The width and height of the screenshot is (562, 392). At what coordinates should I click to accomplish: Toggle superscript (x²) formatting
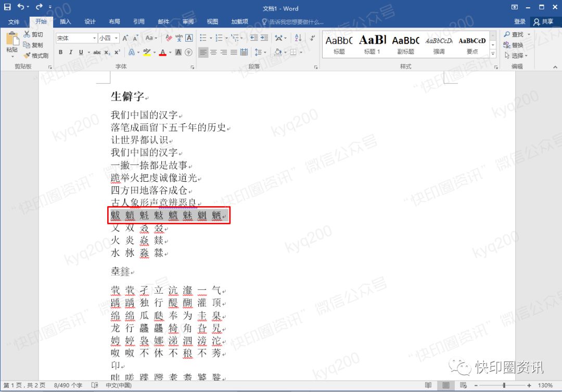(x=117, y=53)
